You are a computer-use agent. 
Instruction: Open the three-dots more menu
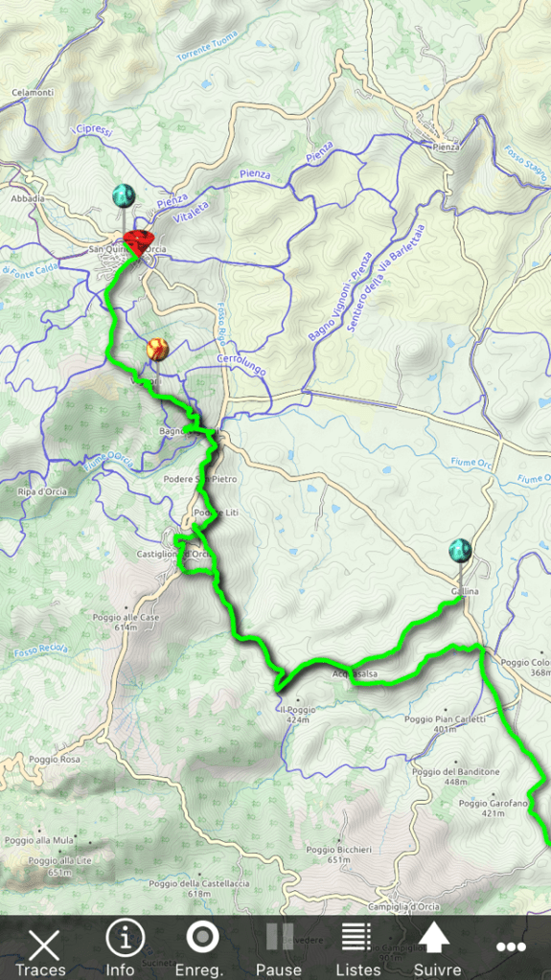[x=511, y=946]
